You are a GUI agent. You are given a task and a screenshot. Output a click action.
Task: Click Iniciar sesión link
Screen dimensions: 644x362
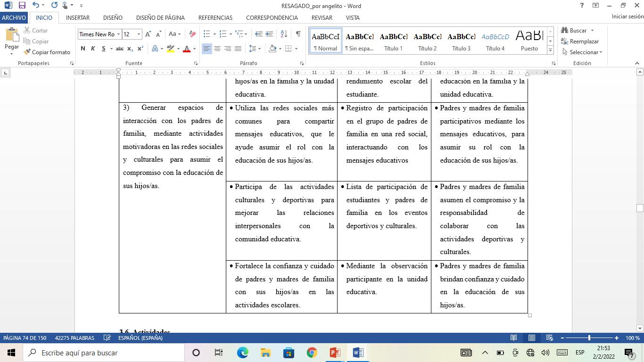[627, 16]
